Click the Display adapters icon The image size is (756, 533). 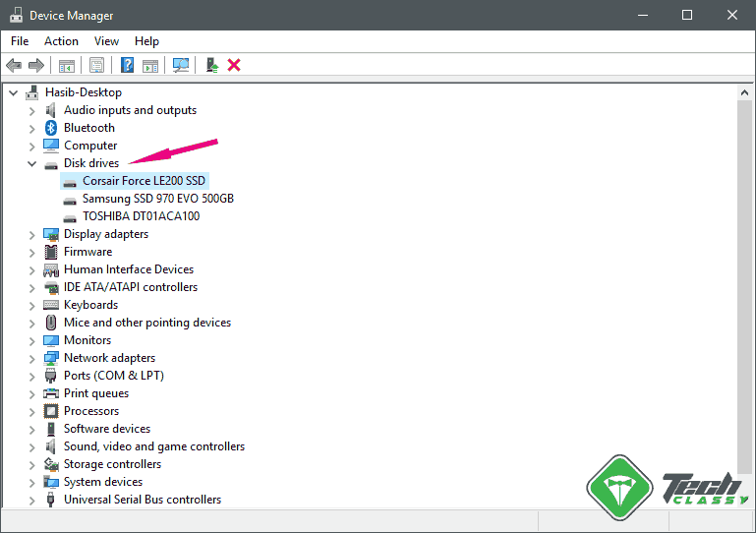(x=50, y=234)
